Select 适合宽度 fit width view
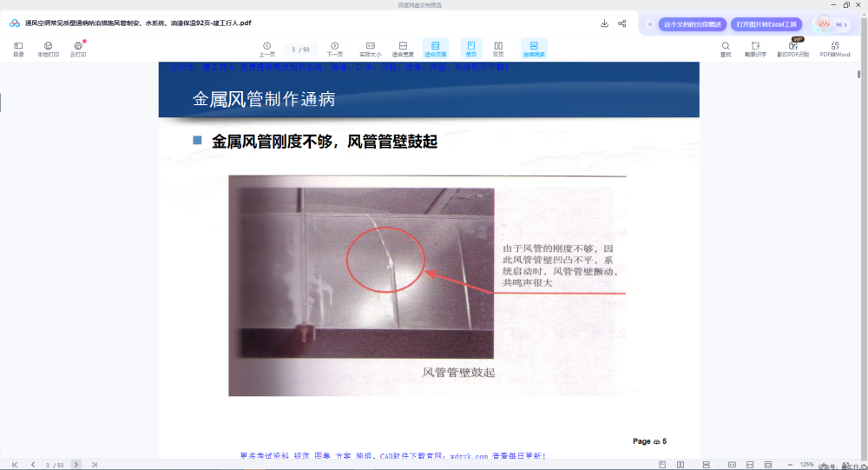Viewport: 868px width, 470px height. tap(403, 49)
